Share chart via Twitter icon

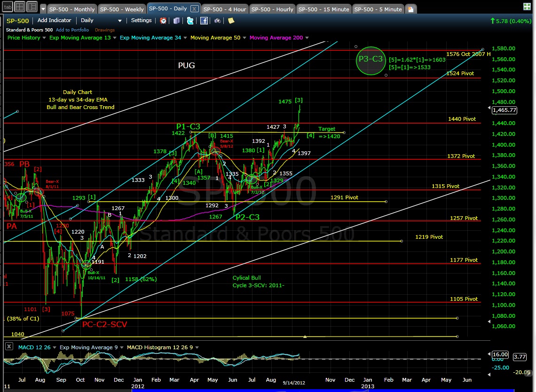(x=190, y=21)
